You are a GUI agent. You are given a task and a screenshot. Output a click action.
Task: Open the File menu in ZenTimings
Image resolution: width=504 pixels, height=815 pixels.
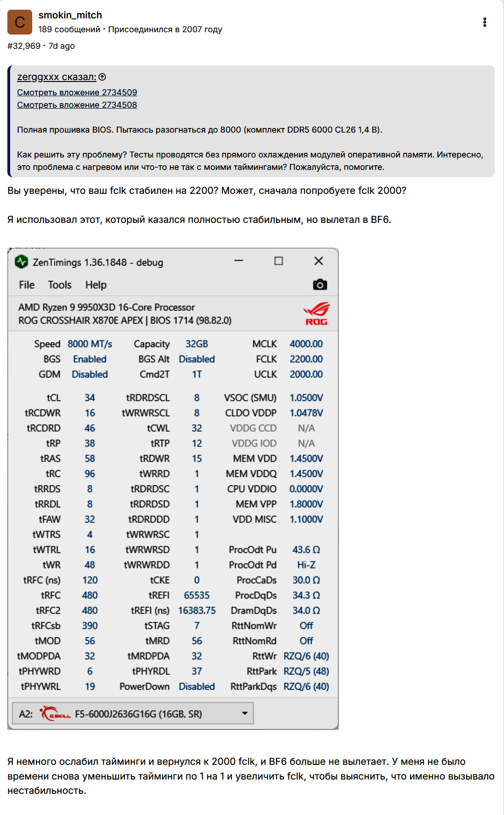27,285
